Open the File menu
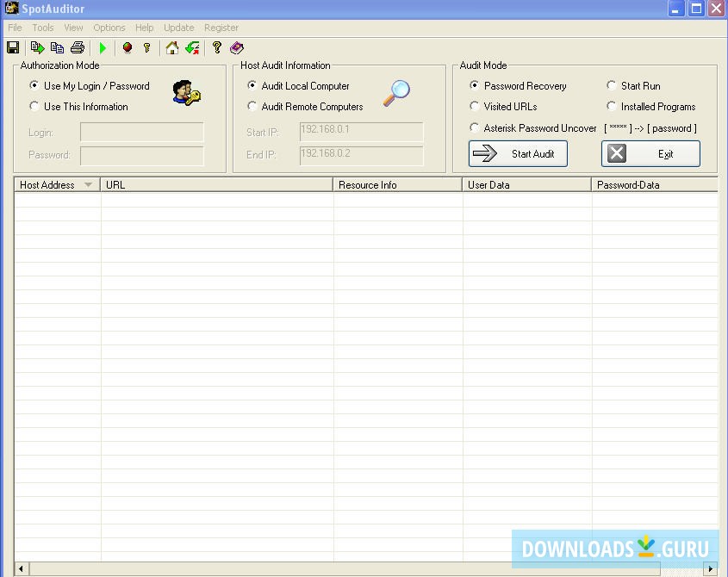 tap(15, 28)
